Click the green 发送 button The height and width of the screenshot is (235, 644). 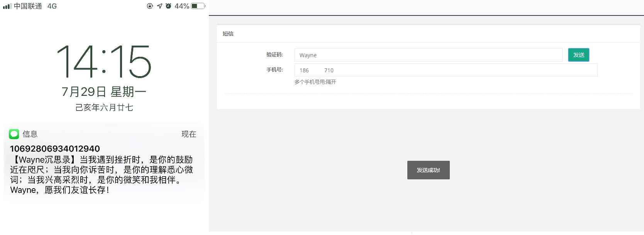(x=578, y=55)
